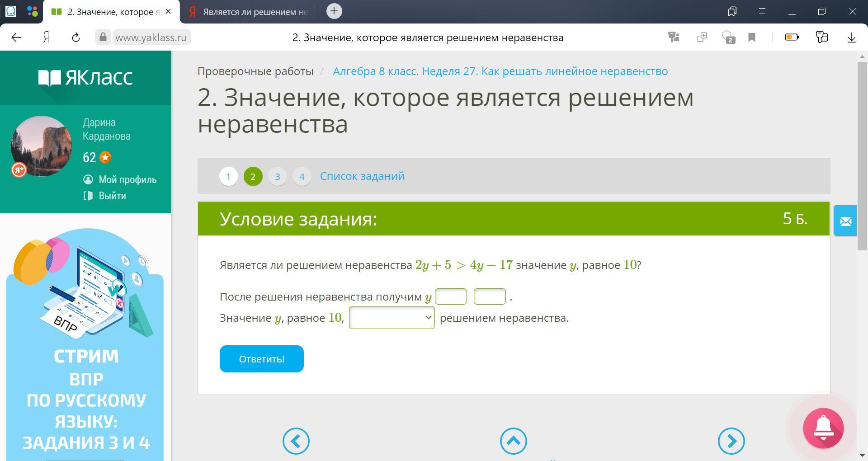
Task: Click the site security lock icon
Action: click(x=103, y=37)
